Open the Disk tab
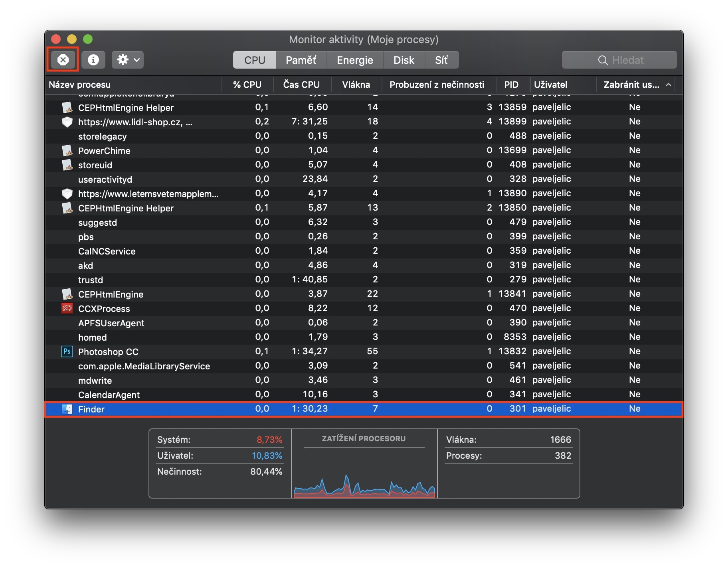 point(404,60)
